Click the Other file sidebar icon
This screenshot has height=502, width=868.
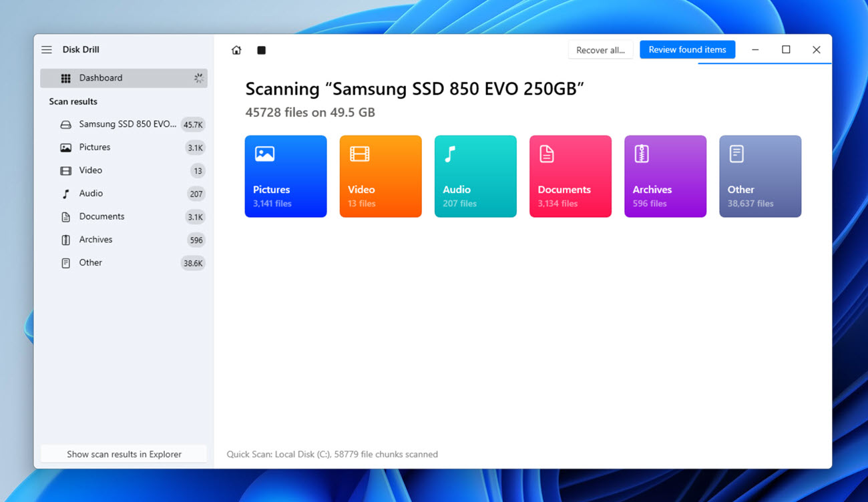65,263
